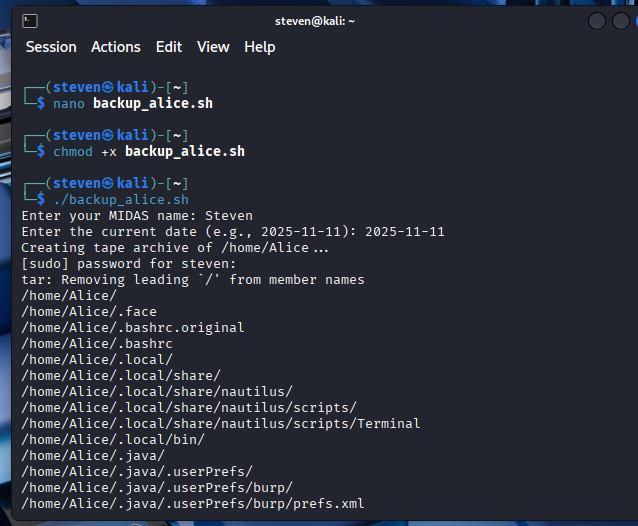Viewport: 638px width, 526px height.
Task: Click the 'Enter your MIDAS name' line
Action: [x=137, y=215]
